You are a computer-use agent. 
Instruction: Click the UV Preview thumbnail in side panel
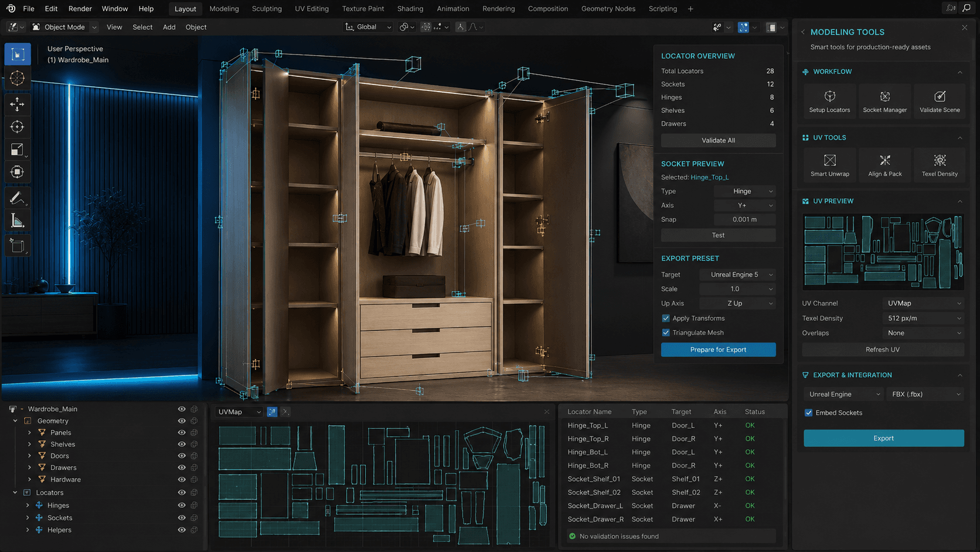point(883,252)
